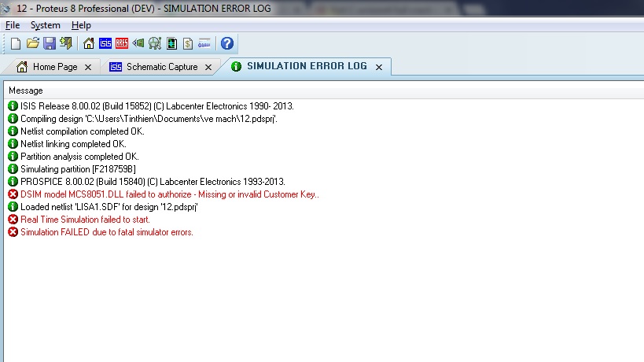Viewport: 644px width, 362px height.
Task: Click the DSIM model MCS8051.DLL error message
Action: pyautogui.click(x=170, y=194)
